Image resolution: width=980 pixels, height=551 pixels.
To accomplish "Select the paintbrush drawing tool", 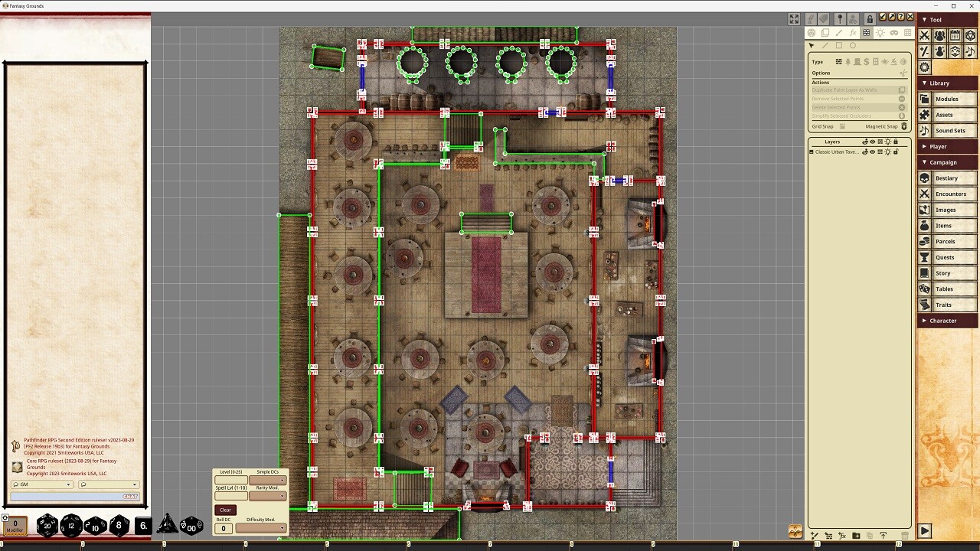I will [838, 32].
